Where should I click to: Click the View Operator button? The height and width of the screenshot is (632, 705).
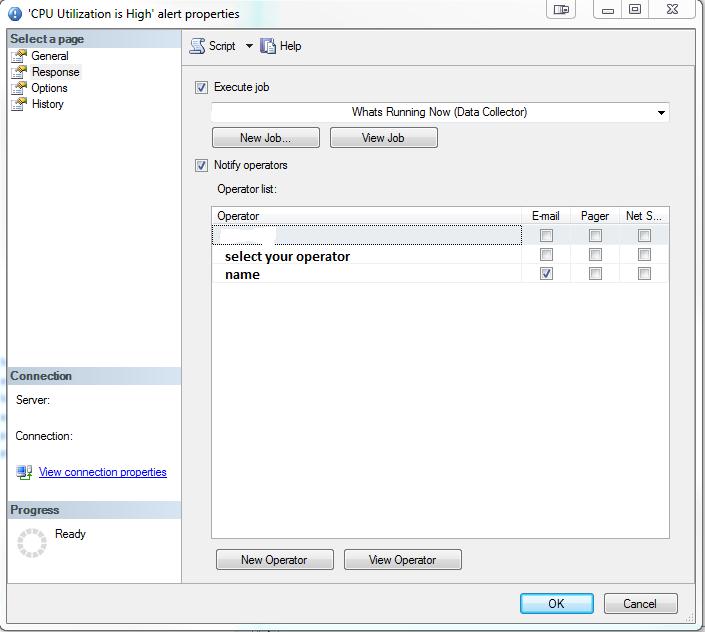tap(403, 560)
